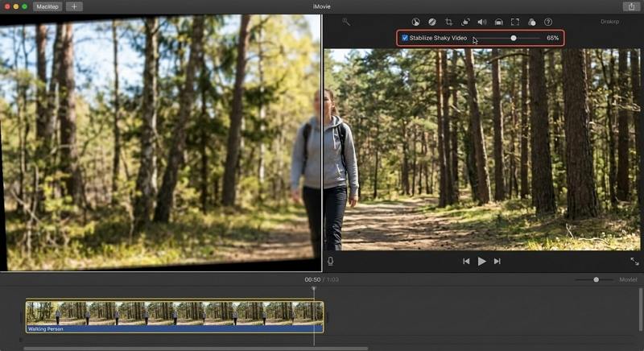The height and width of the screenshot is (351, 644).
Task: Click the horizontal timeline scrollbar
Action: pos(196,349)
